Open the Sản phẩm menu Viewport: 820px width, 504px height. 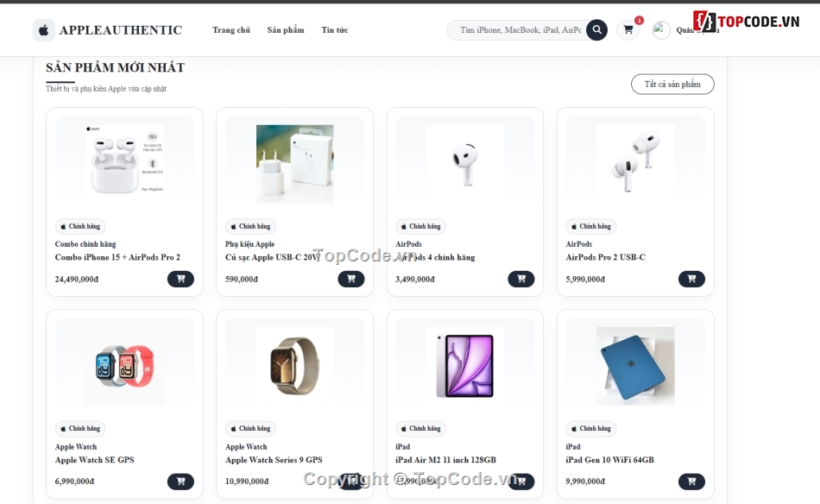click(x=286, y=30)
